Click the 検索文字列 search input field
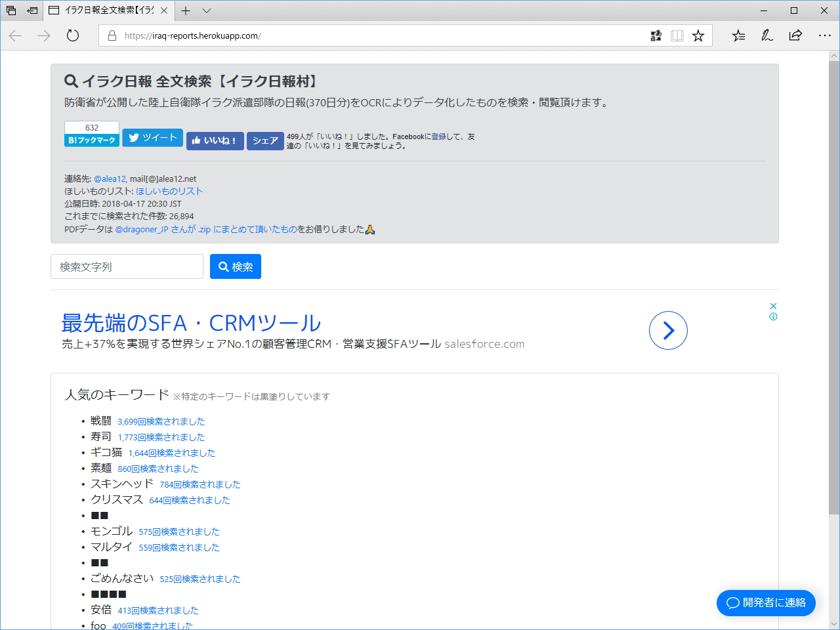This screenshot has width=840, height=630. [127, 266]
